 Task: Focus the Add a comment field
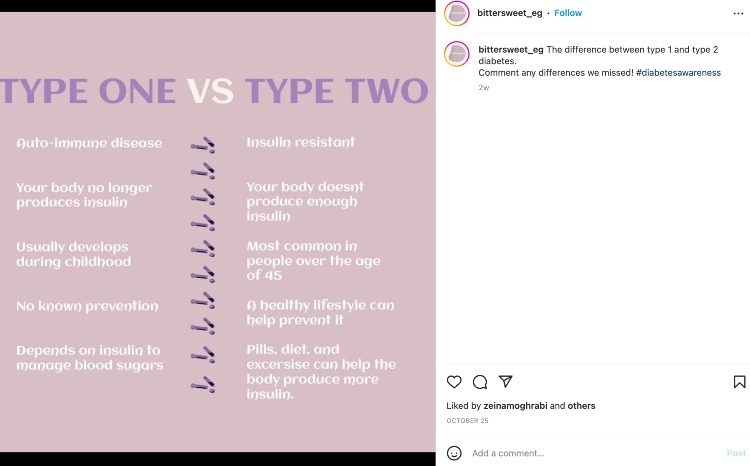pos(590,453)
